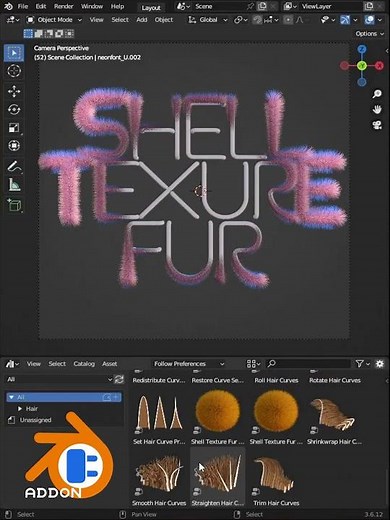Open asset display mode dropdown
The height and width of the screenshot is (520, 390).
coord(253,364)
